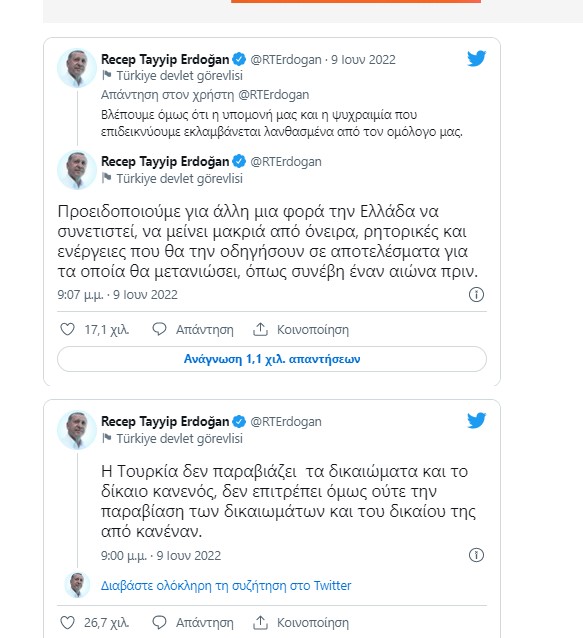Click Recep Tayyip Erdoğan name in second embedded tweet
Image resolution: width=583 pixels, height=638 pixels.
point(165,422)
